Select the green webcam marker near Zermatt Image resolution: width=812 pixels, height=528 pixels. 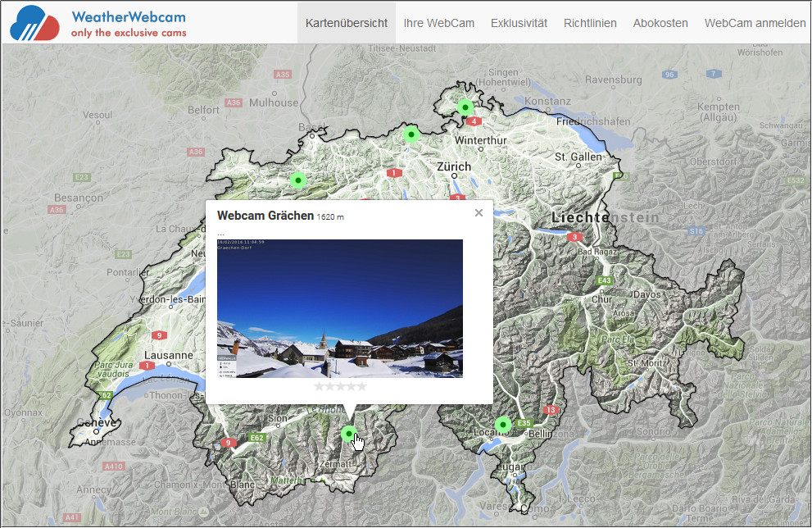coord(349,434)
